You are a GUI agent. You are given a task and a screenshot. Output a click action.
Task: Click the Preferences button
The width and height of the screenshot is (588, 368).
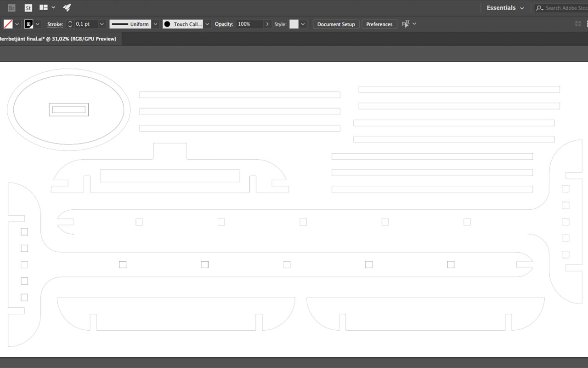coord(379,24)
